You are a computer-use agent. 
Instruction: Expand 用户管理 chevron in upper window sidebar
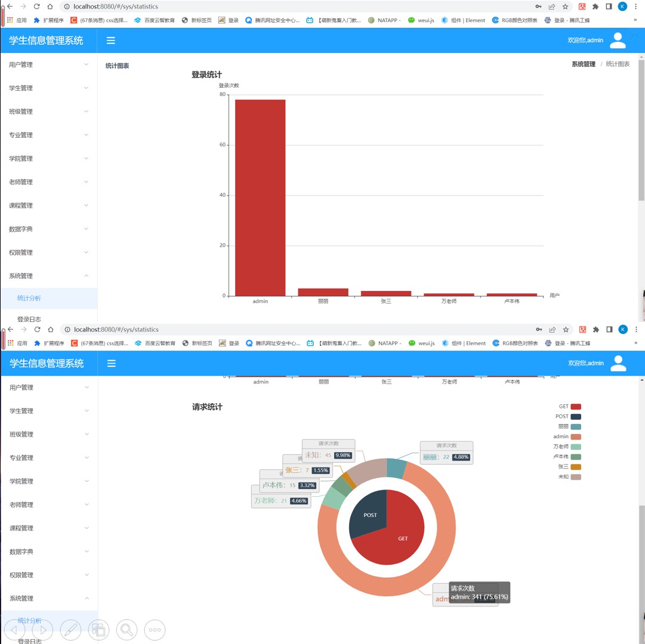tap(86, 64)
